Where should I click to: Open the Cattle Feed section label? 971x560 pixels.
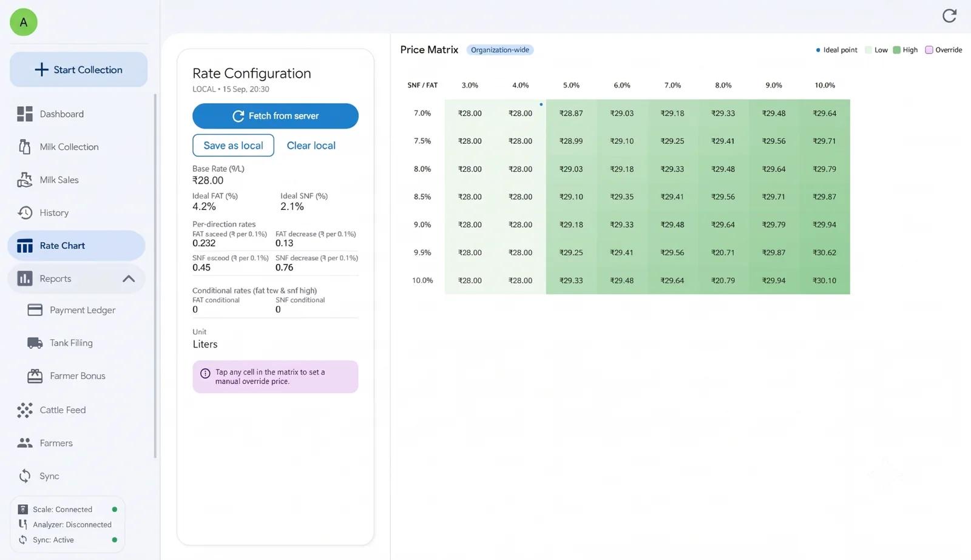tap(63, 410)
